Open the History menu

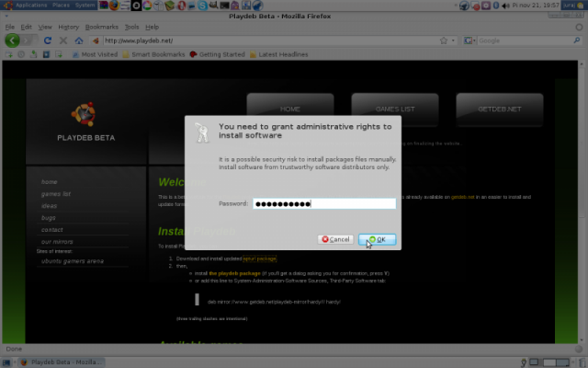(69, 27)
